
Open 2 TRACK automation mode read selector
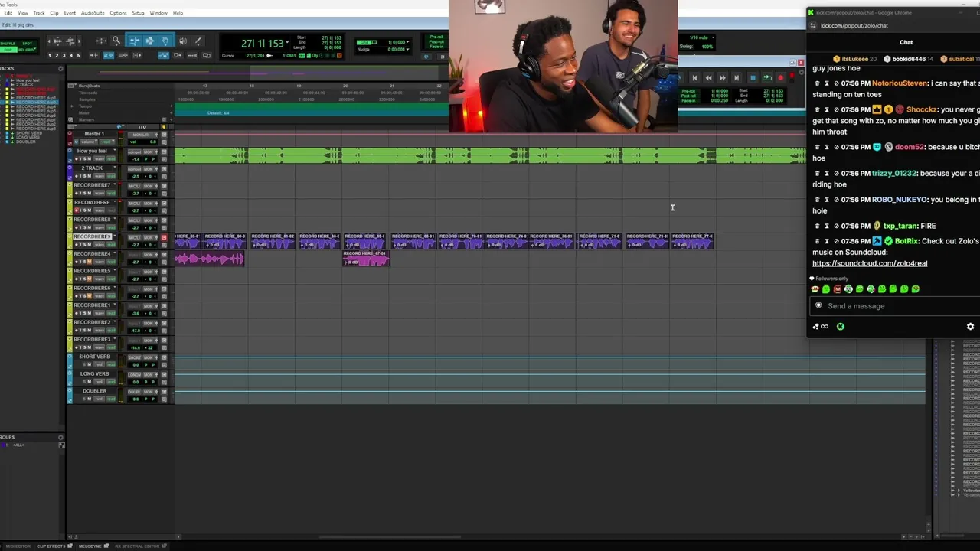coord(111,176)
